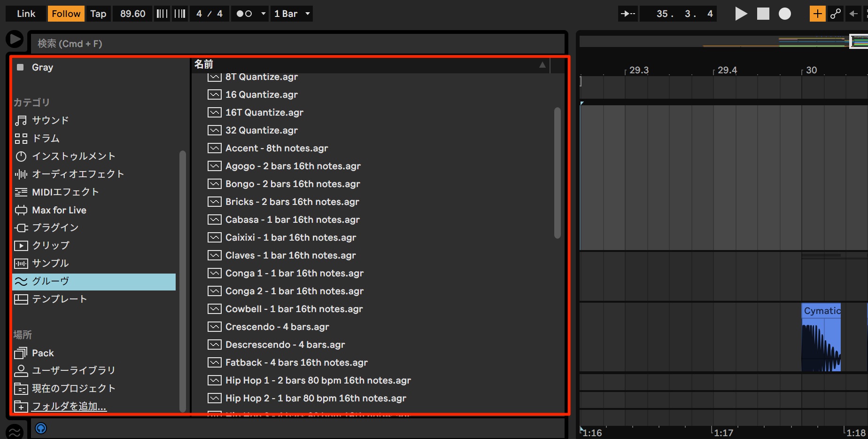Select Fatback - 4 bars 16th notes.agr
The image size is (868, 439).
[296, 362]
